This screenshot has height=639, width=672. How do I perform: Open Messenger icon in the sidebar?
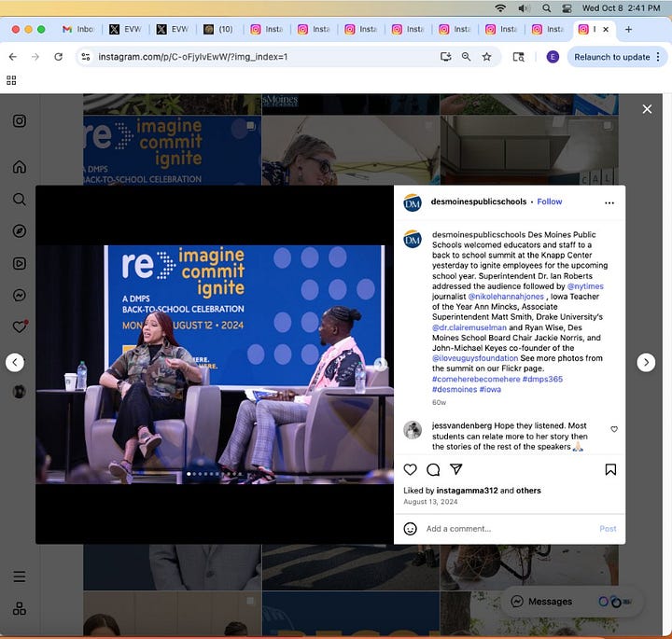[20, 295]
